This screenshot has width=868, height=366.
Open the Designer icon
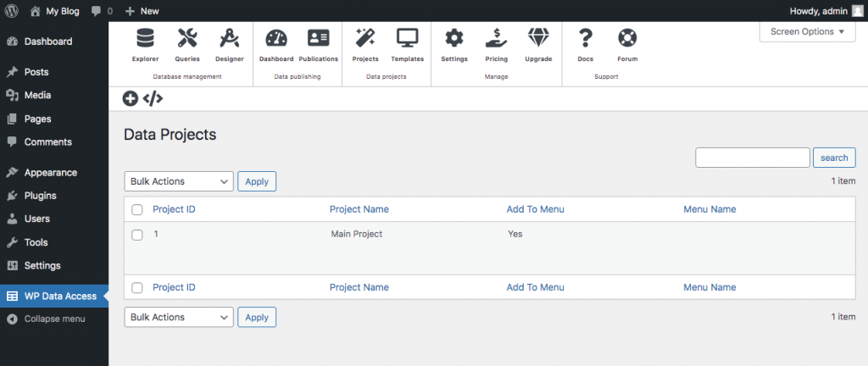[x=229, y=39]
